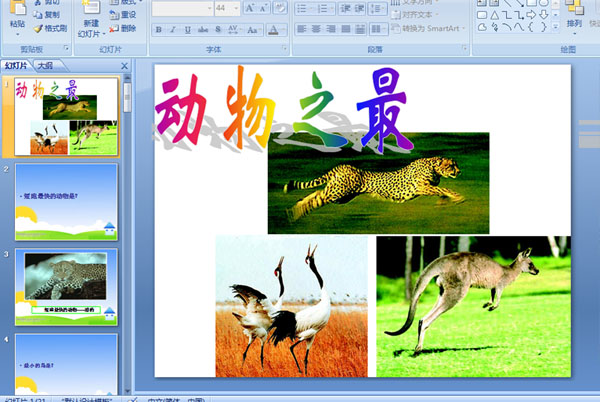The width and height of the screenshot is (600, 402).
Task: Apply distributed text alignment
Action: tap(360, 29)
